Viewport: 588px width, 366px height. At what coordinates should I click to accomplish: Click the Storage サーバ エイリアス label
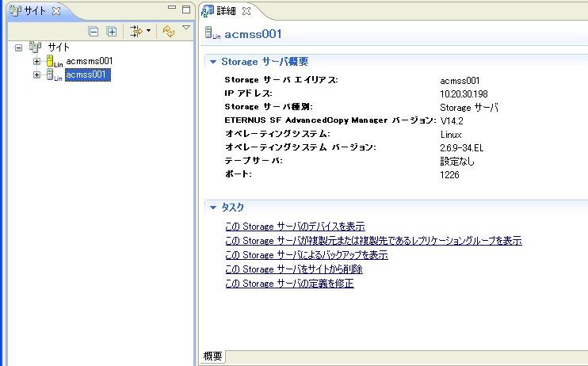click(281, 80)
